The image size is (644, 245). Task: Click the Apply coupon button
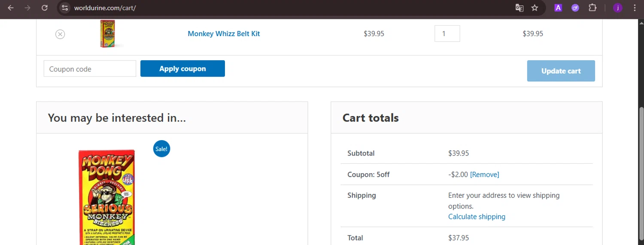[x=182, y=69]
